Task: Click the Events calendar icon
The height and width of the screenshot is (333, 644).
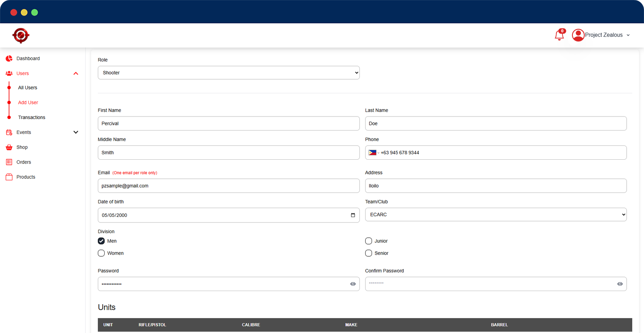Action: [9, 132]
